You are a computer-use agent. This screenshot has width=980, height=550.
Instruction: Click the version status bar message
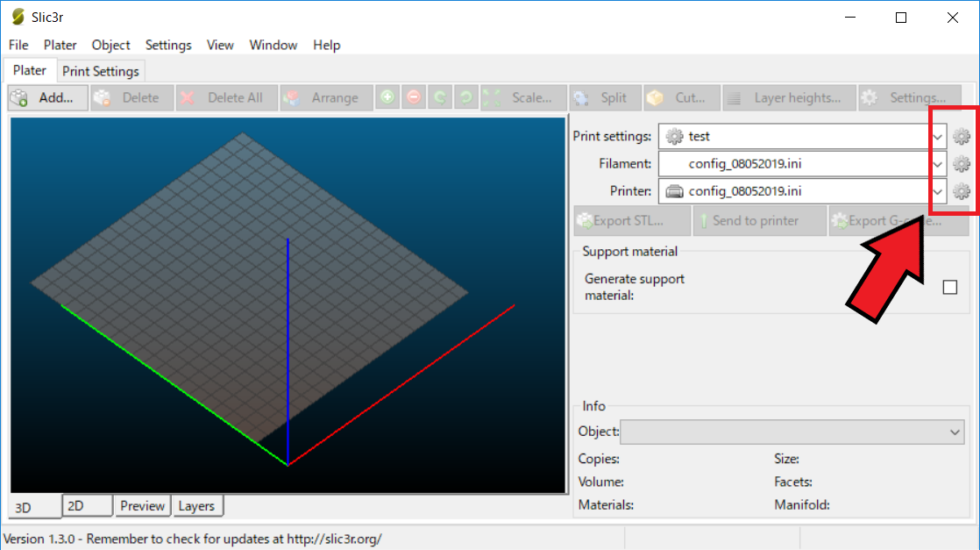pos(193,539)
